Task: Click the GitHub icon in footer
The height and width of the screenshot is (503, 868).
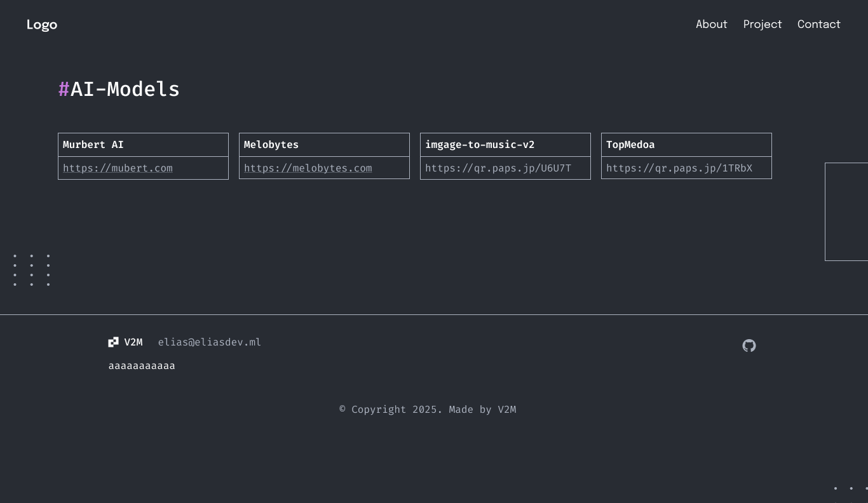Action: click(749, 345)
